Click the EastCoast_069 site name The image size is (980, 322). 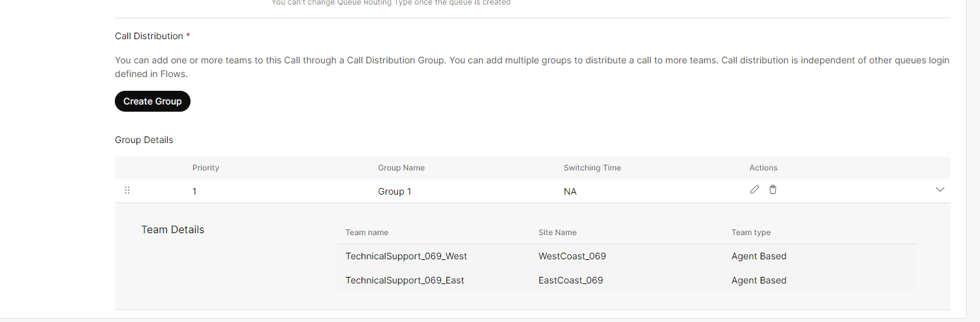tap(571, 280)
